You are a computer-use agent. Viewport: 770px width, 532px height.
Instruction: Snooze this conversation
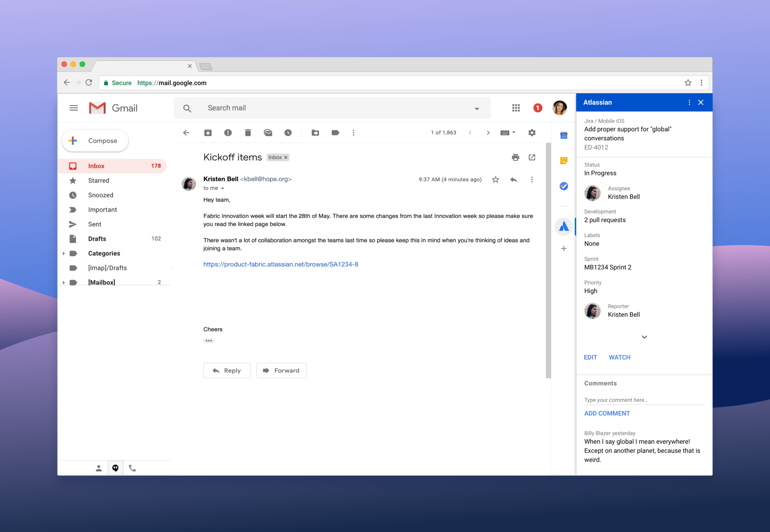(x=288, y=133)
